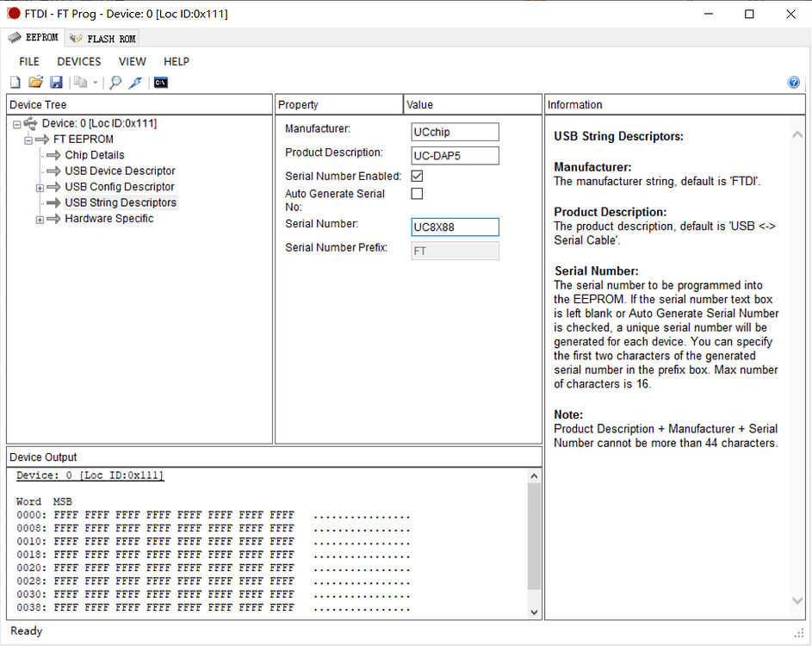Click the blue help question mark icon
Viewport: 812px width, 646px height.
[x=794, y=83]
